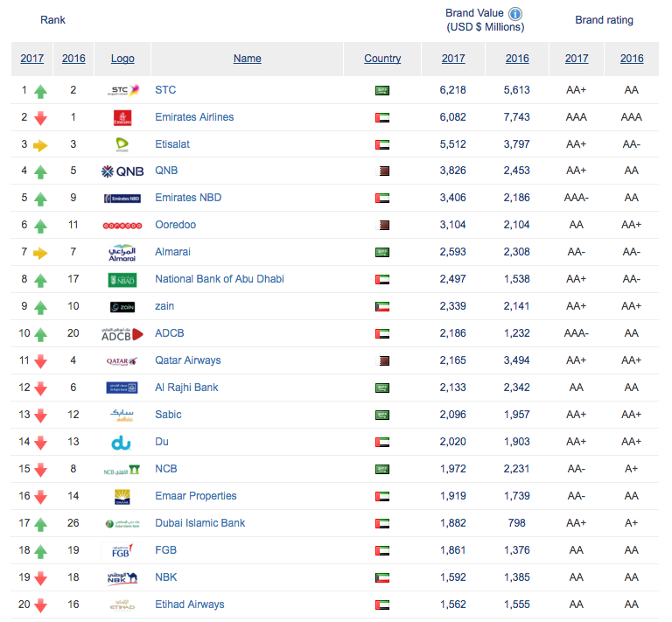Sort by the 2017 Rank column header

coord(32,59)
